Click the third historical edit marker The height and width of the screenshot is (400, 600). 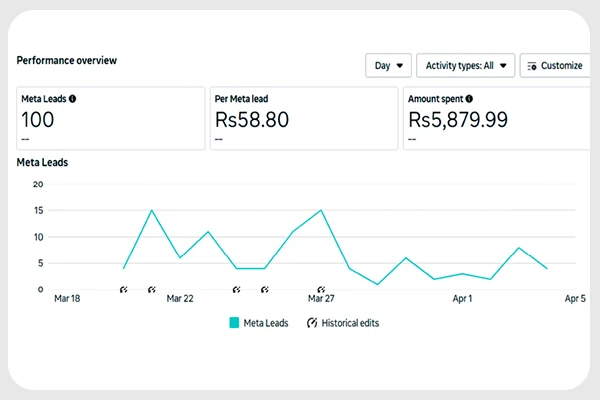pos(236,290)
